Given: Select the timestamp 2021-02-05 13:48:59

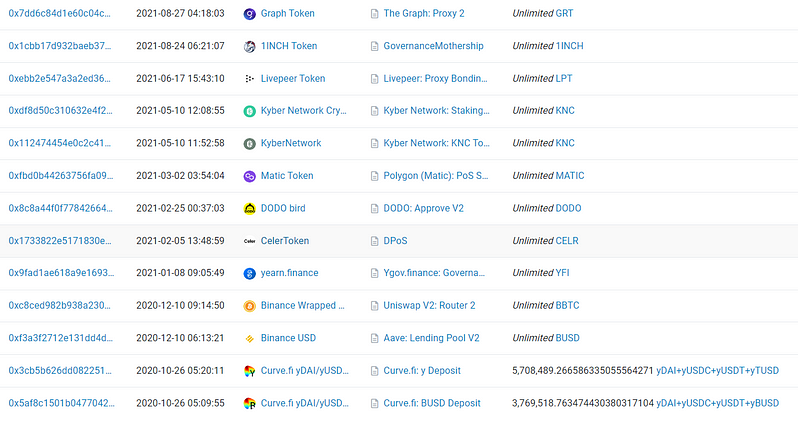Looking at the screenshot, I should (180, 241).
